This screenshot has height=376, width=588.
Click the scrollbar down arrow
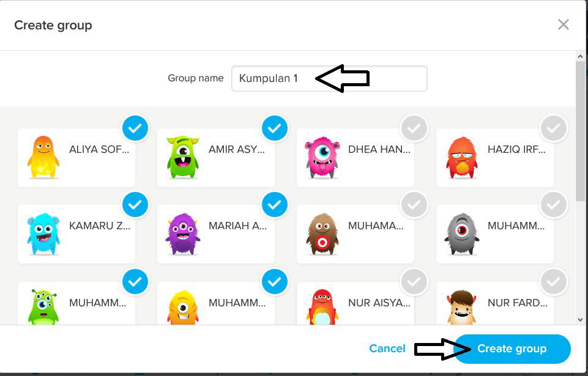pos(581,320)
